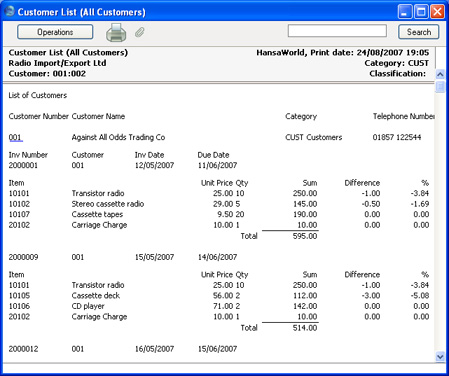Click invoice date 15/05/2007
The image size is (449, 376).
(154, 257)
